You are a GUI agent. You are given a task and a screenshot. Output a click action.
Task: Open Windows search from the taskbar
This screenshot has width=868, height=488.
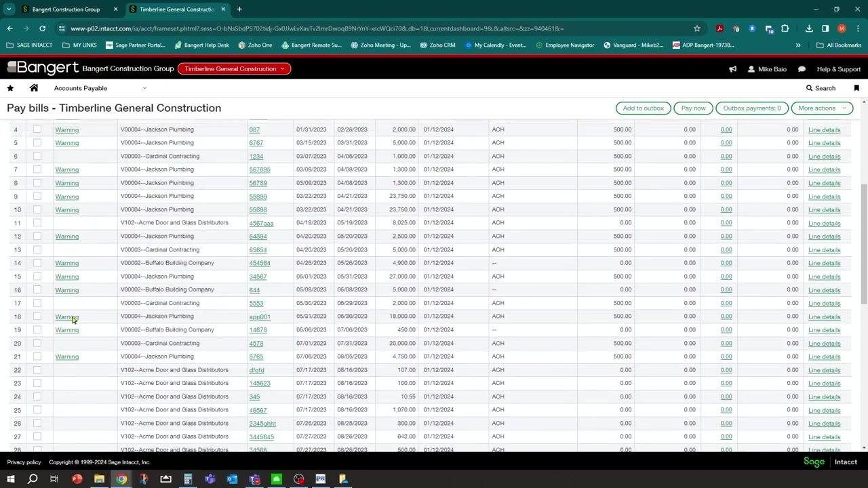(x=32, y=479)
